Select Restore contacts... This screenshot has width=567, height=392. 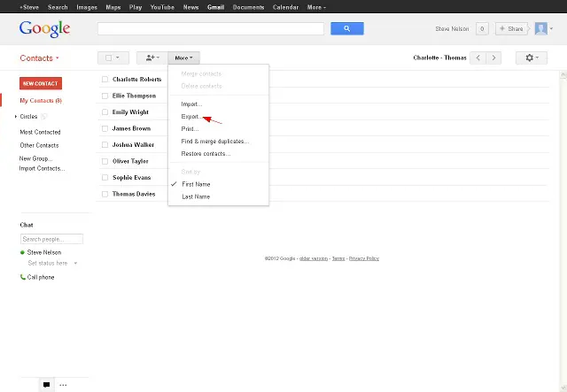206,154
